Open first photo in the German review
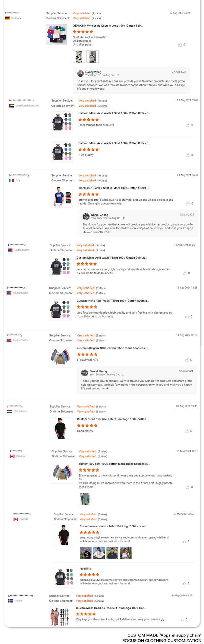The height and width of the screenshot is (644, 204). pos(79,56)
